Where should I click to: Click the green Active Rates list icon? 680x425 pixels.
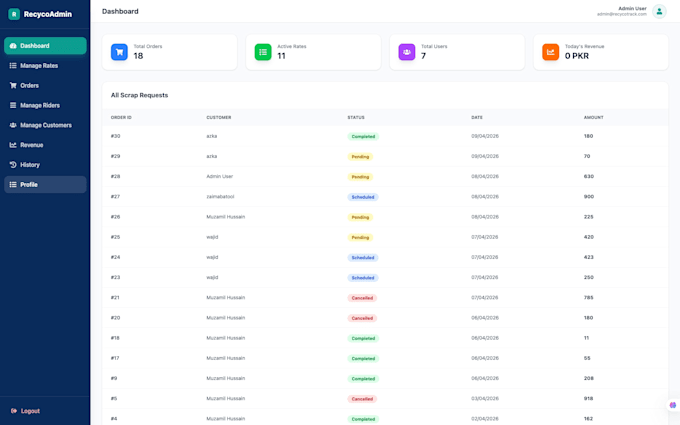[263, 52]
